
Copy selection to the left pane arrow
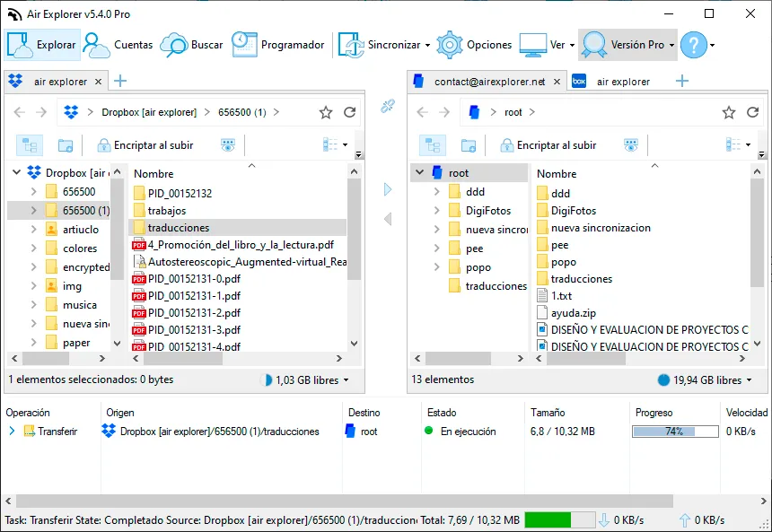click(388, 219)
